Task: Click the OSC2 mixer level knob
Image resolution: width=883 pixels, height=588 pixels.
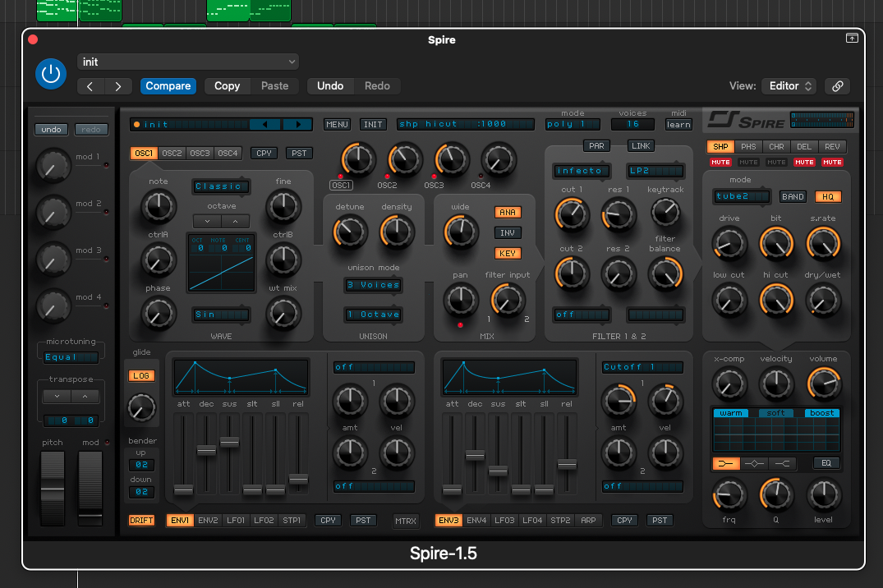Action: point(405,159)
